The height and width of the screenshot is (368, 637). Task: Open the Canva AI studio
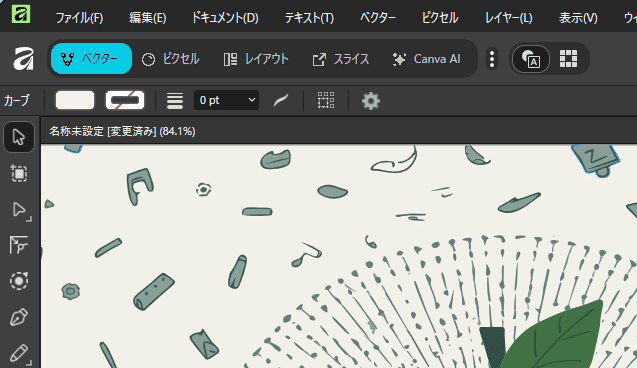(427, 59)
